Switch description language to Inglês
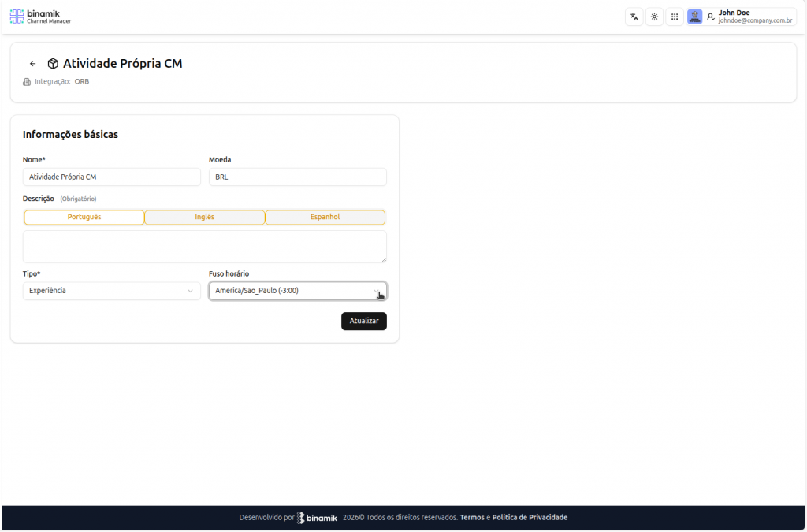The width and height of the screenshot is (807, 532). (205, 218)
